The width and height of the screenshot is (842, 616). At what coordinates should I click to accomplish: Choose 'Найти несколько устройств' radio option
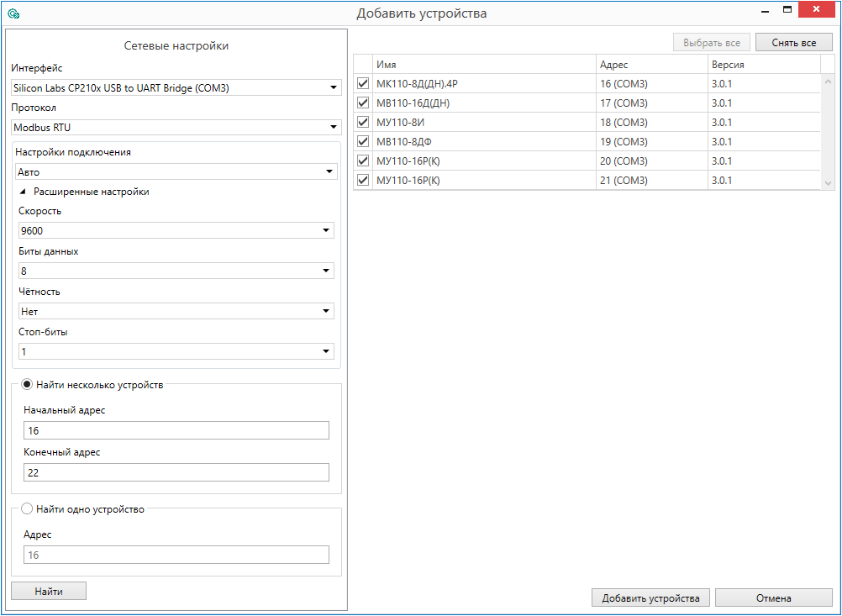27,385
